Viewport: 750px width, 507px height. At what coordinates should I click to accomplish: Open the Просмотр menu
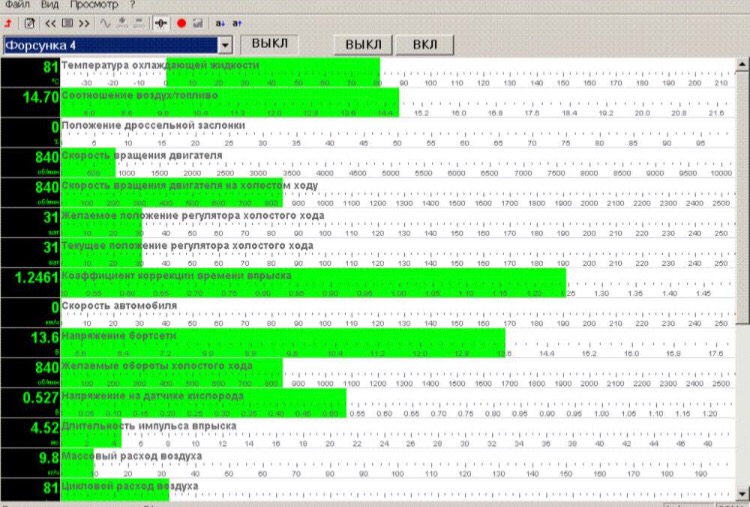point(93,5)
